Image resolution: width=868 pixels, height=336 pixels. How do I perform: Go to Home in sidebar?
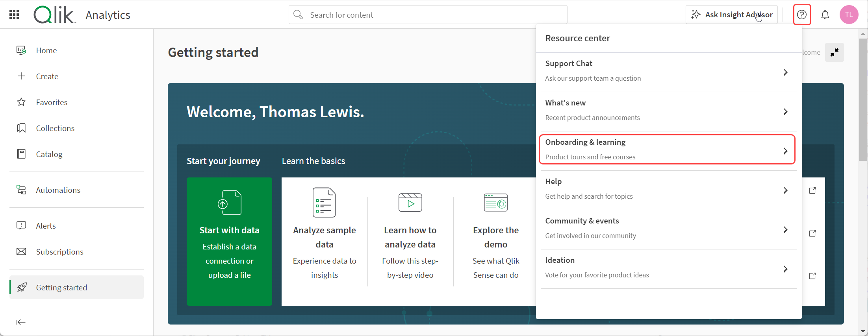pos(76,50)
